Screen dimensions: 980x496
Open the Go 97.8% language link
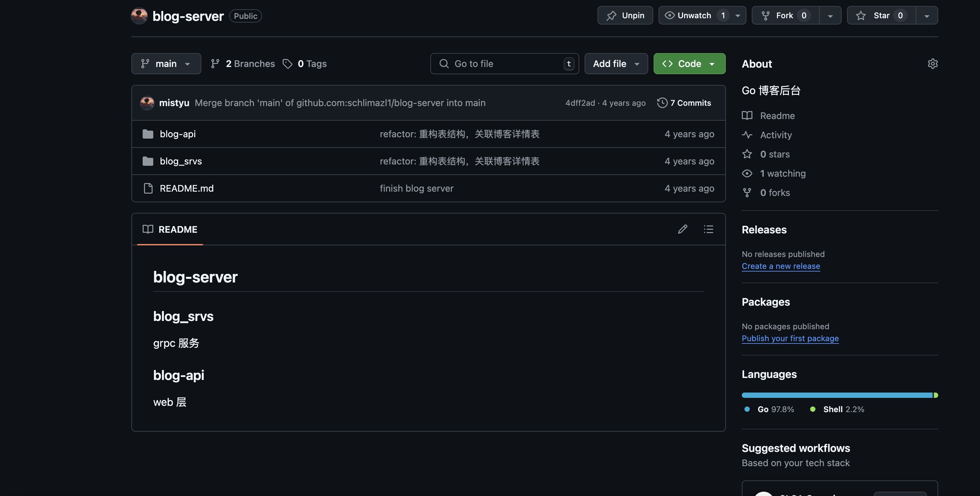(769, 409)
